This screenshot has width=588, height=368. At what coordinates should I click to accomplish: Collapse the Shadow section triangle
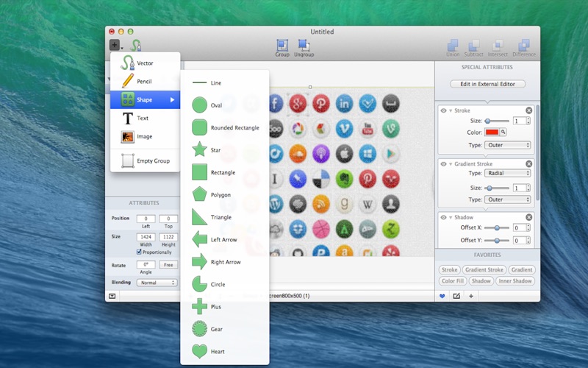point(451,217)
